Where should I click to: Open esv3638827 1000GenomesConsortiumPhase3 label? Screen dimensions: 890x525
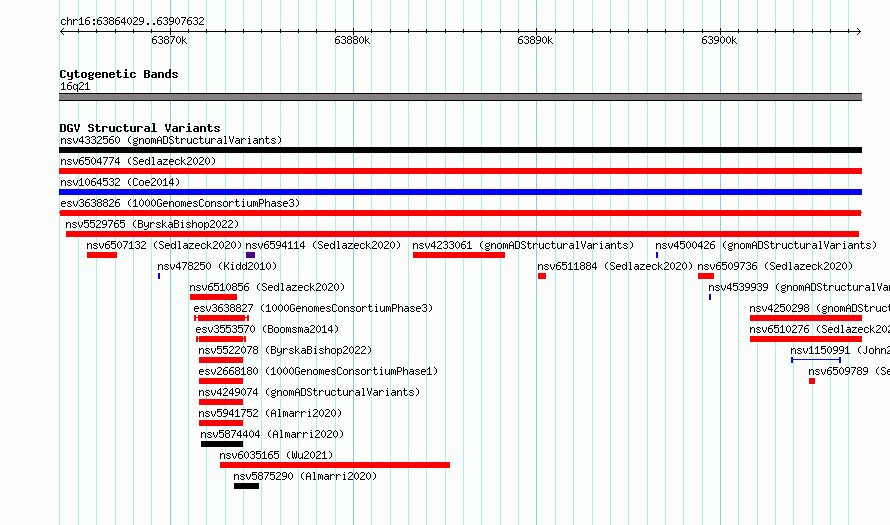click(313, 308)
